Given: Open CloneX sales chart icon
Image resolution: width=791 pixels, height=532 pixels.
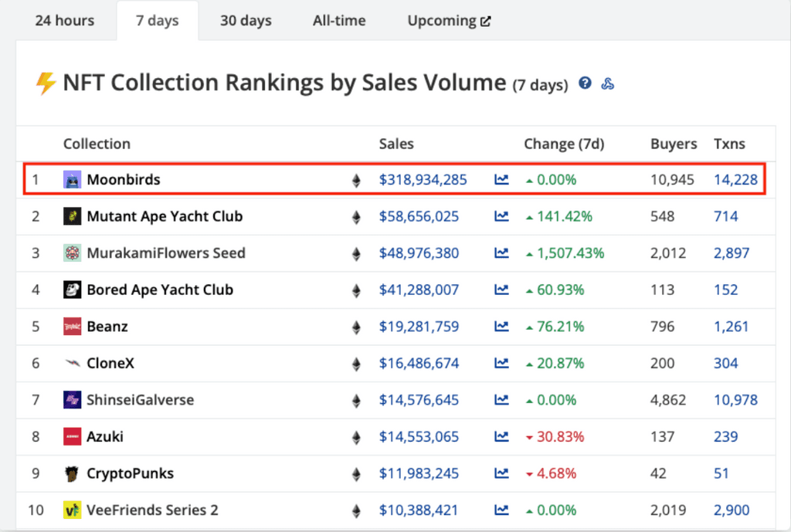Looking at the screenshot, I should (501, 363).
